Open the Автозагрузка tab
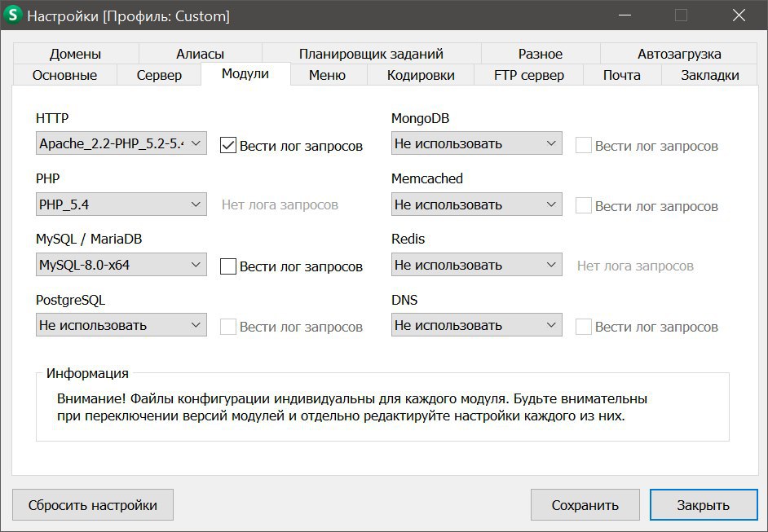The width and height of the screenshot is (768, 532). point(679,53)
